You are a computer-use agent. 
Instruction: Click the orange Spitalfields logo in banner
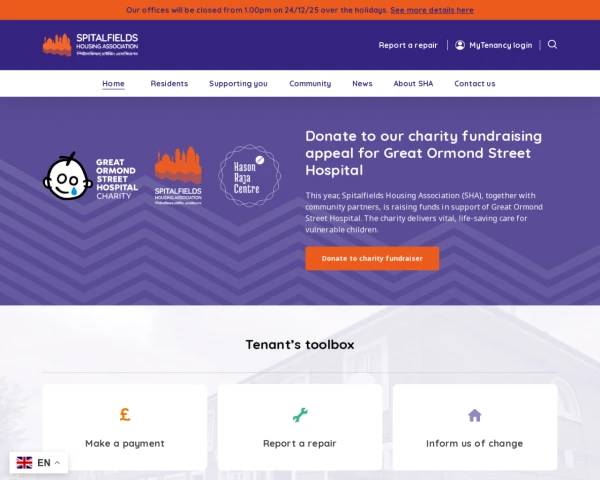click(x=178, y=176)
